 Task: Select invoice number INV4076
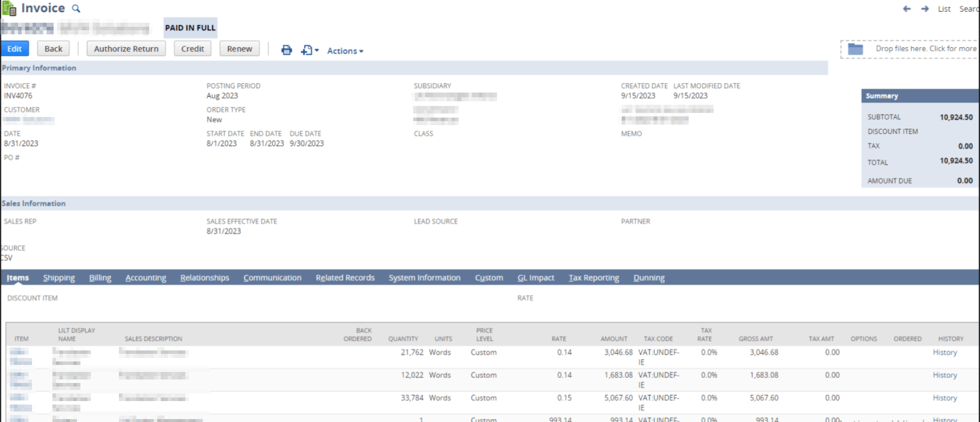[18, 95]
